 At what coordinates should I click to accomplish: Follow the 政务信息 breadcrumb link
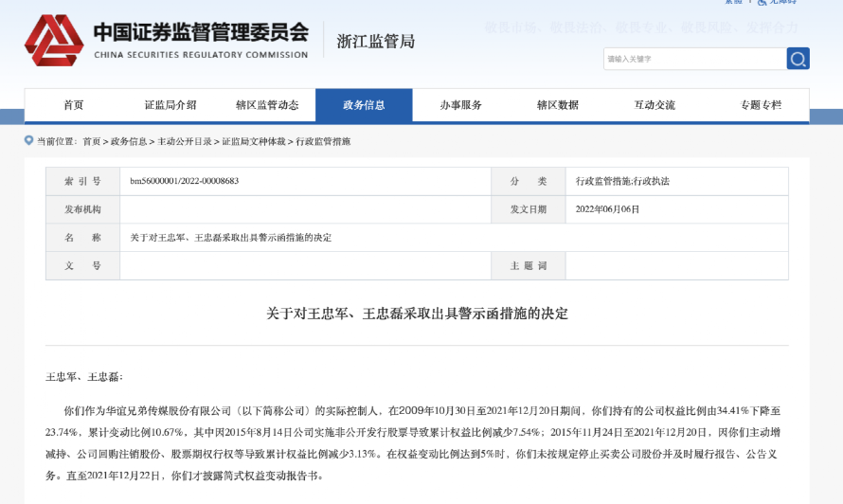click(129, 141)
